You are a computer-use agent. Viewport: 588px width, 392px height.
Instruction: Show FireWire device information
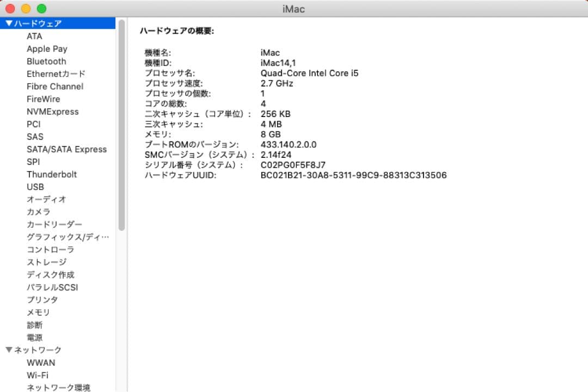pos(43,99)
